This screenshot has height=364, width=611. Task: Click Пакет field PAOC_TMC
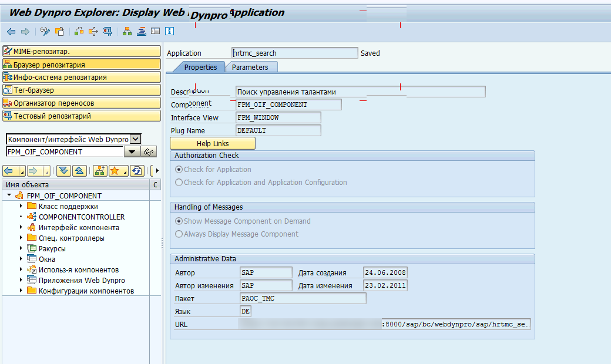coord(303,298)
